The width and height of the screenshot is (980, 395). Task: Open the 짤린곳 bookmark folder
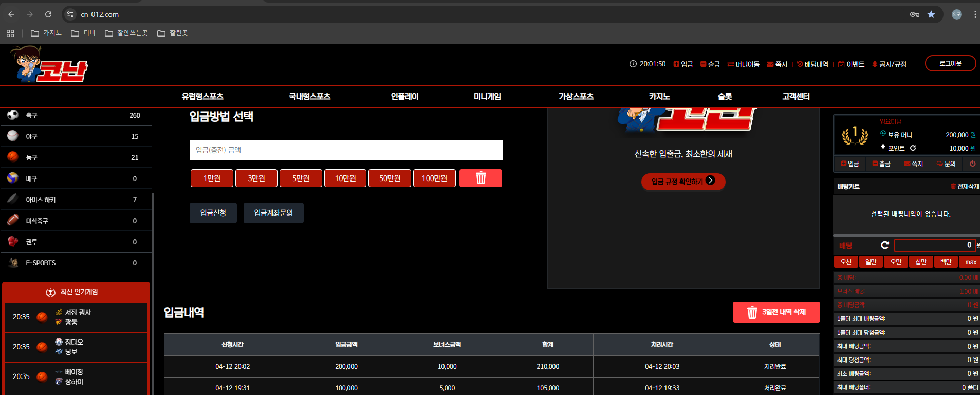pyautogui.click(x=173, y=33)
